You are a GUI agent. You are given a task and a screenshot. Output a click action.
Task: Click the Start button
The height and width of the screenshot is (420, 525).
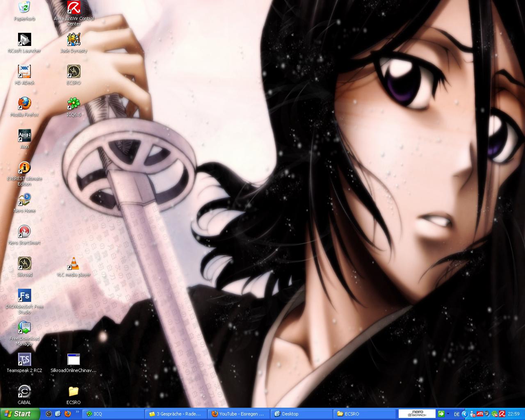20,414
